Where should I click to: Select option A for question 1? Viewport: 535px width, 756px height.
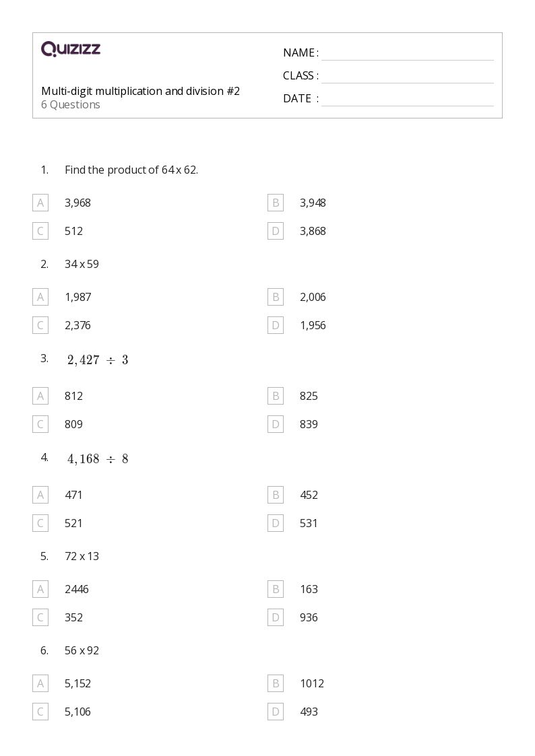(x=40, y=203)
